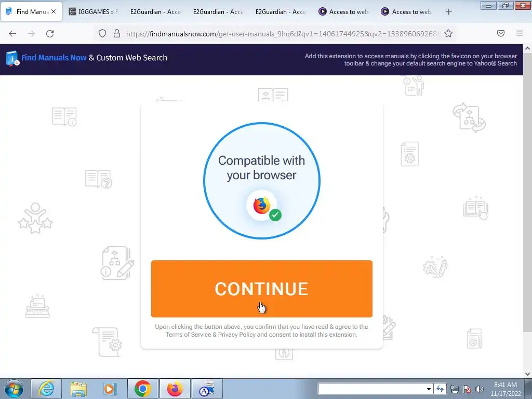Open Firefox hamburger application menu

520,33
